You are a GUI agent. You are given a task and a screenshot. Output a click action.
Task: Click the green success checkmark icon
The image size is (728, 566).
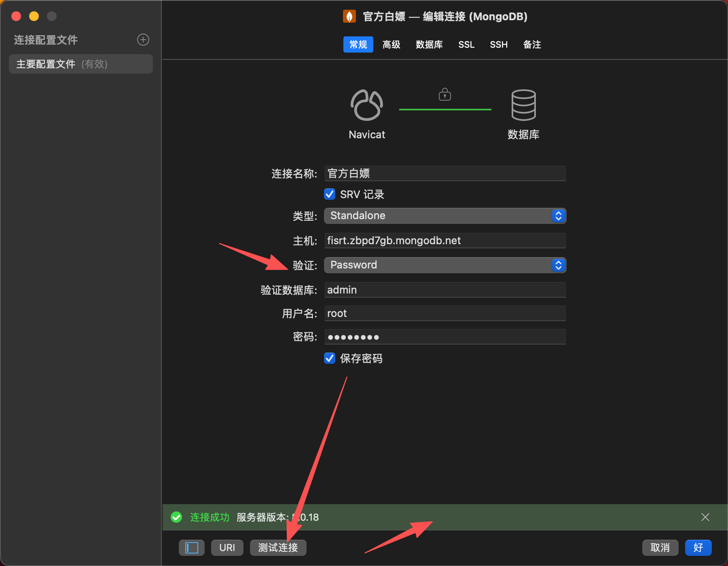point(176,517)
